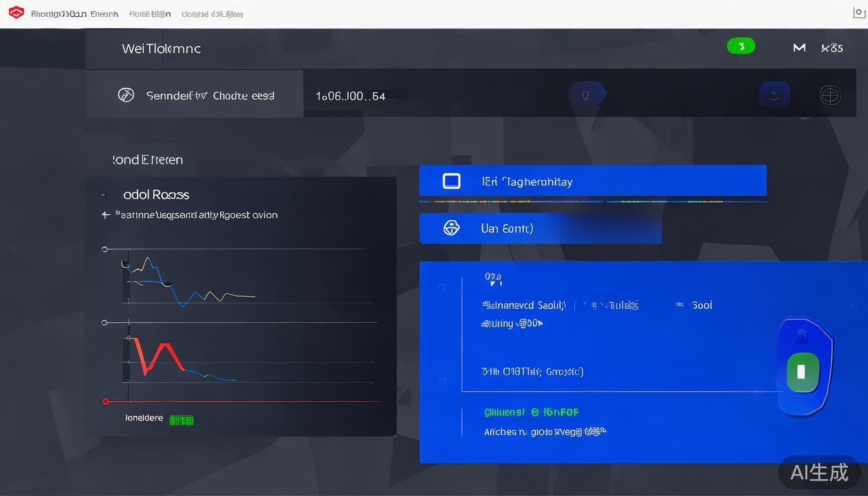Click the back arrow beside Baarinne text
Image resolution: width=868 pixels, height=496 pixels.
click(106, 215)
